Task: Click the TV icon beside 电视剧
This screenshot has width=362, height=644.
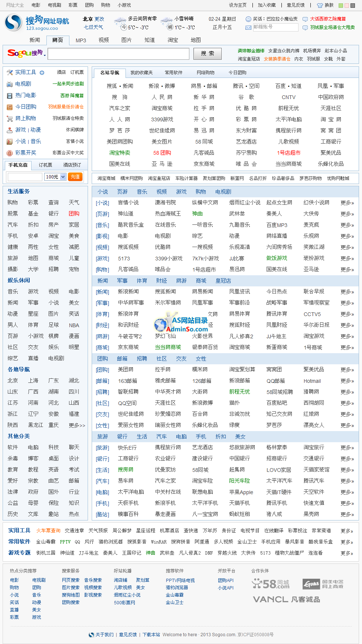Action: [x=10, y=84]
